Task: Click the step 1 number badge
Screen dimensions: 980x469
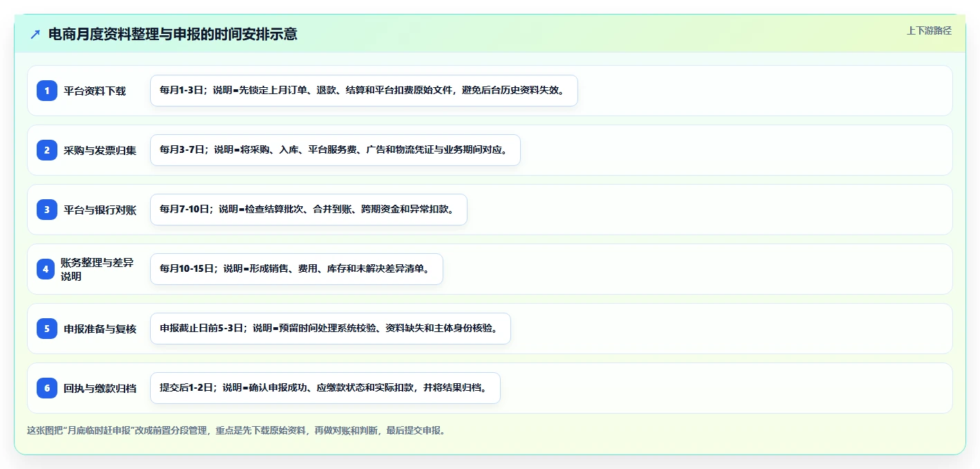Action: [x=47, y=91]
